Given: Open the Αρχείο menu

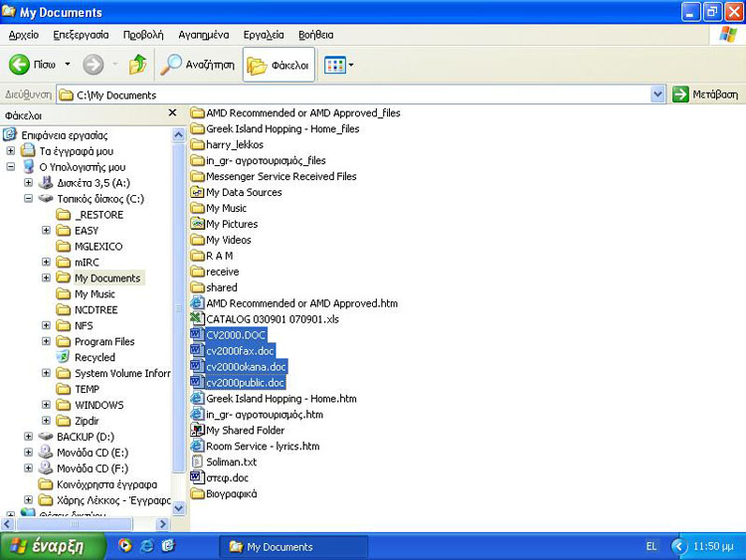Looking at the screenshot, I should pos(24,35).
